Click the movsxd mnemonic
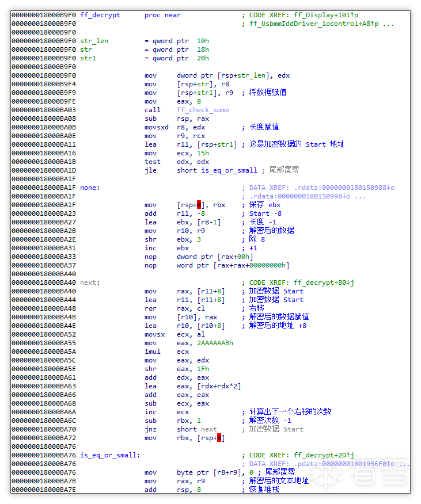This screenshot has width=421, height=504. [x=157, y=127]
